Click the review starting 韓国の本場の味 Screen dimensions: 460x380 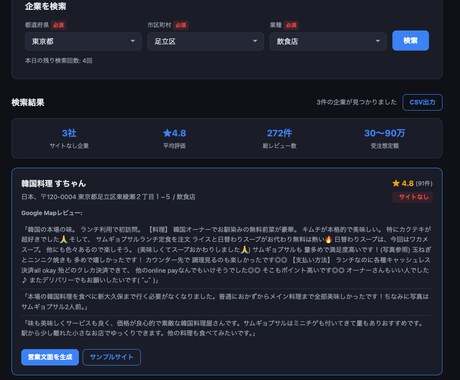tap(227, 255)
